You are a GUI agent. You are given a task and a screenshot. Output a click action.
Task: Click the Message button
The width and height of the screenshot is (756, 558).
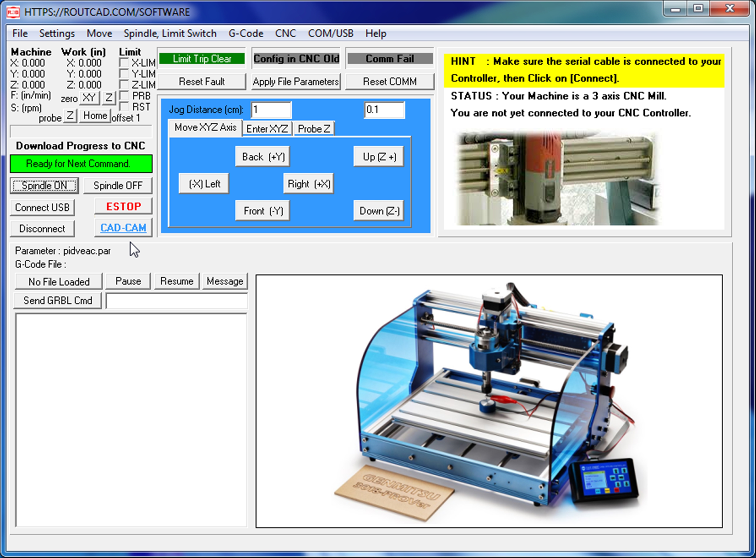225,281
